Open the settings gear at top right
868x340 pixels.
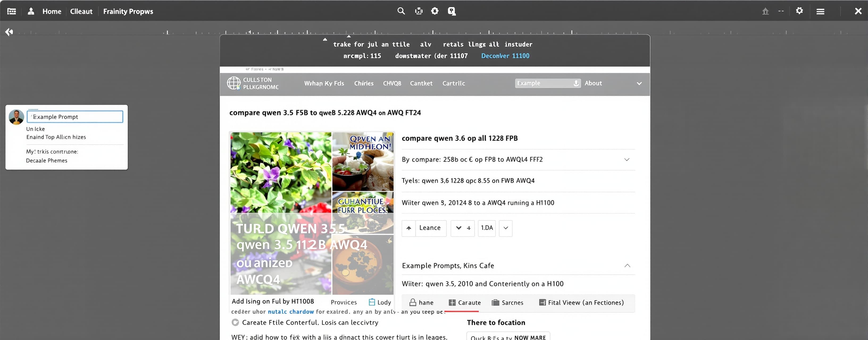[799, 11]
